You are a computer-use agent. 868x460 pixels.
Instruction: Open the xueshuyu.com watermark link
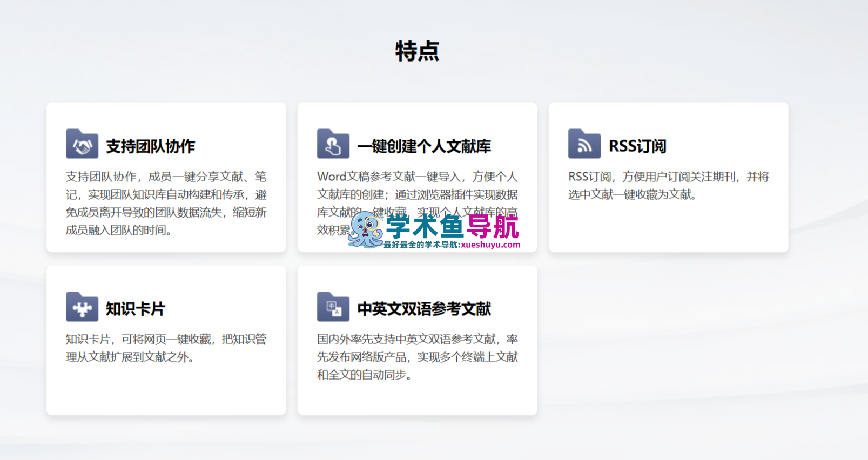pos(490,245)
